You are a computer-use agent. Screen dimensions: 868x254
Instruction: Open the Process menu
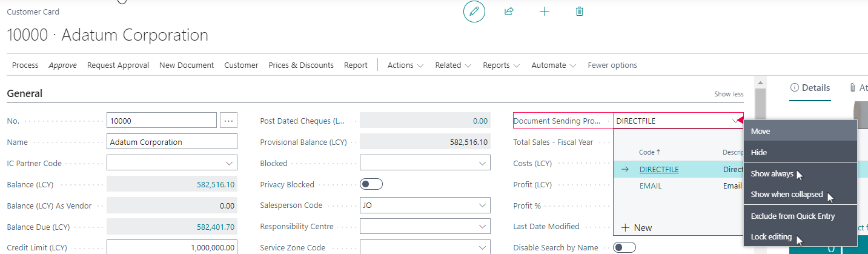coord(25,65)
